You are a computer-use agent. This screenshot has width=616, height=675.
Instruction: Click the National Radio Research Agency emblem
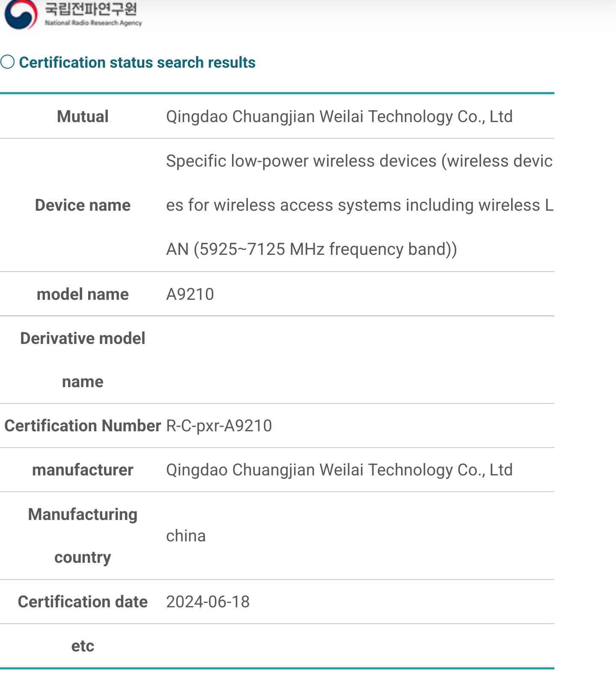coord(21,15)
